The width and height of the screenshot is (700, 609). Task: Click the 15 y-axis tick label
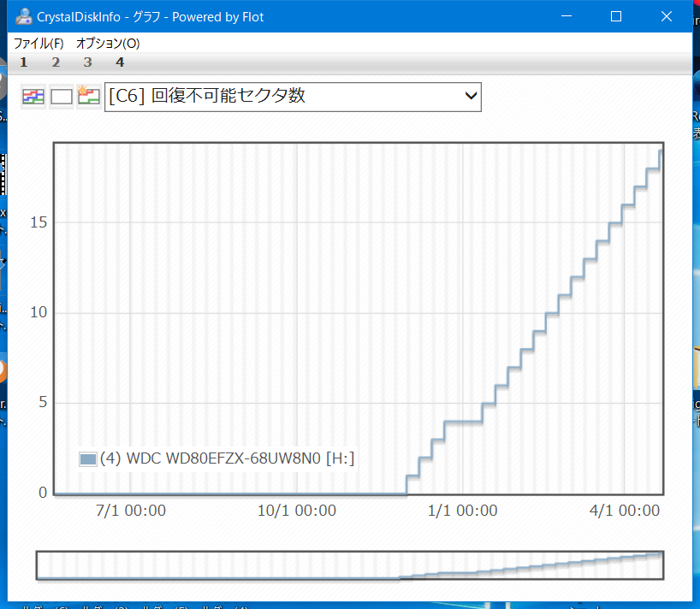click(x=38, y=222)
